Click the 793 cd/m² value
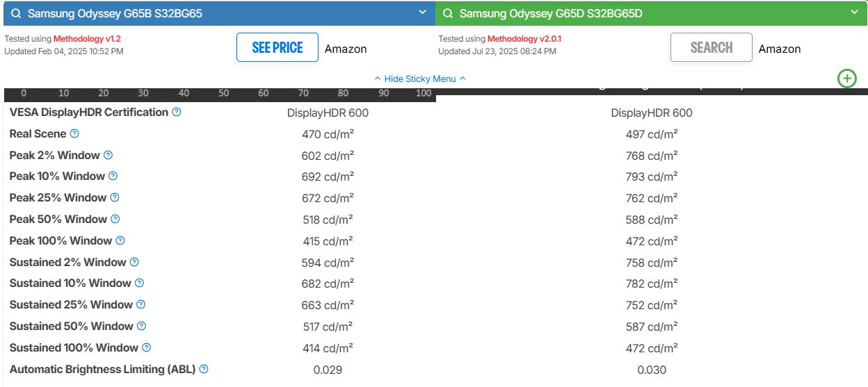 652,176
